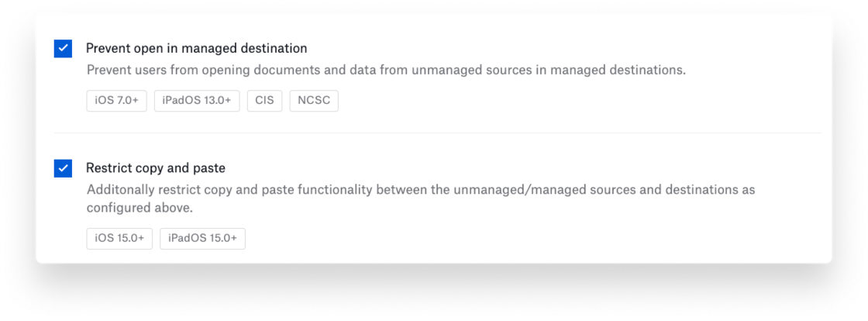Click the NCSC compliance tag
The width and height of the screenshot is (868, 321).
(x=314, y=101)
